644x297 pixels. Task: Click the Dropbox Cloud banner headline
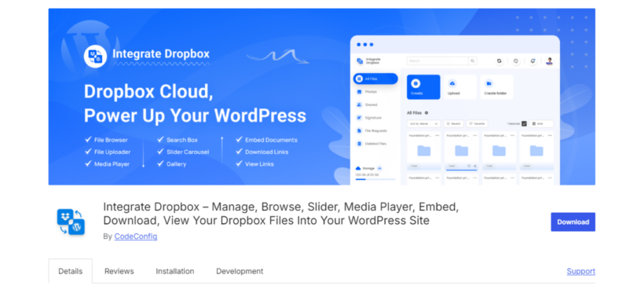(195, 104)
